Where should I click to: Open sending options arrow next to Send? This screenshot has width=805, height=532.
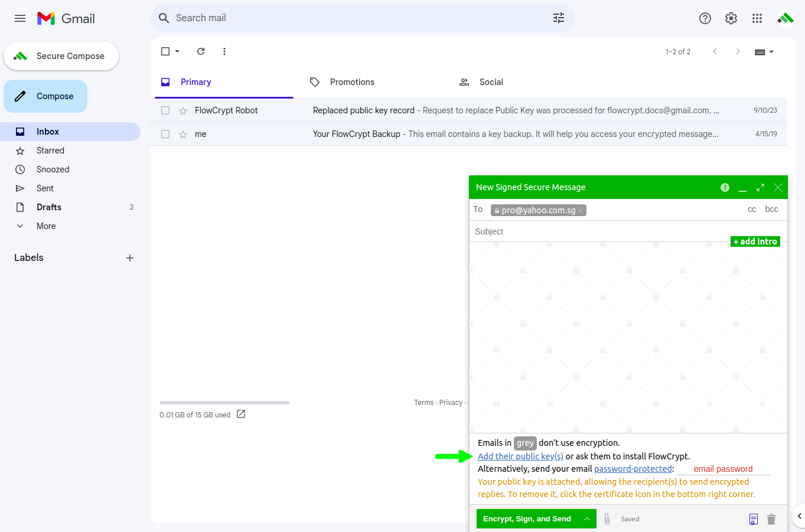[587, 519]
